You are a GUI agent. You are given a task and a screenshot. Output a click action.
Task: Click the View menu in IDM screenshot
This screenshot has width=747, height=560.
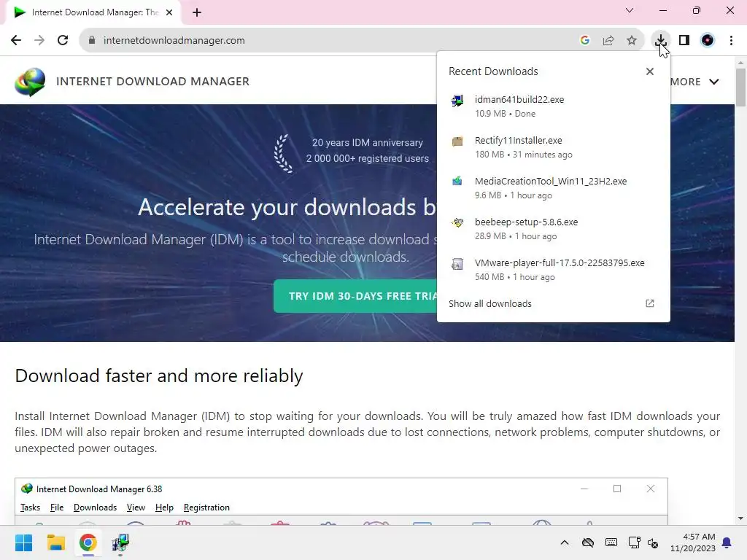pyautogui.click(x=136, y=507)
